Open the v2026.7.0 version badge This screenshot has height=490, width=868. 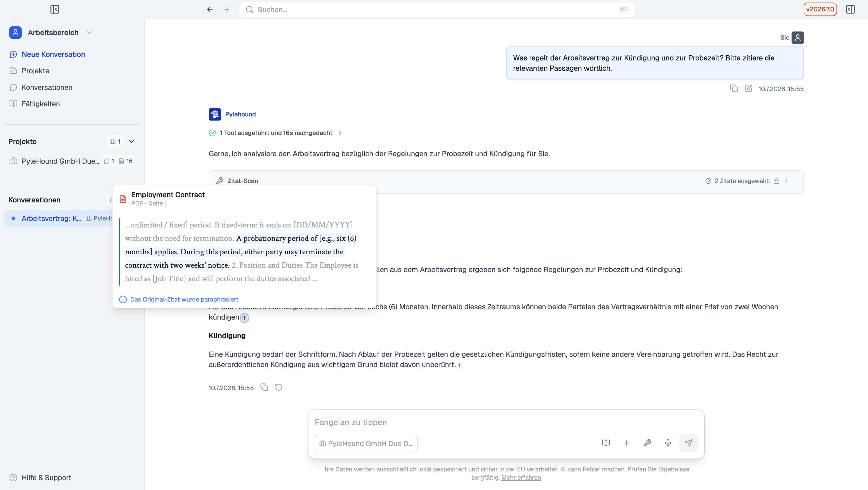click(x=820, y=9)
